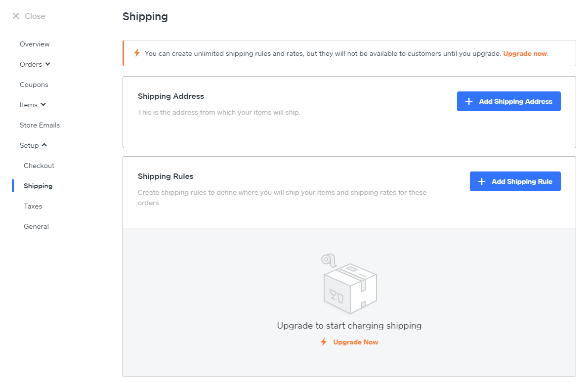588x382 pixels.
Task: Expand the Items menu chevron
Action: click(43, 105)
